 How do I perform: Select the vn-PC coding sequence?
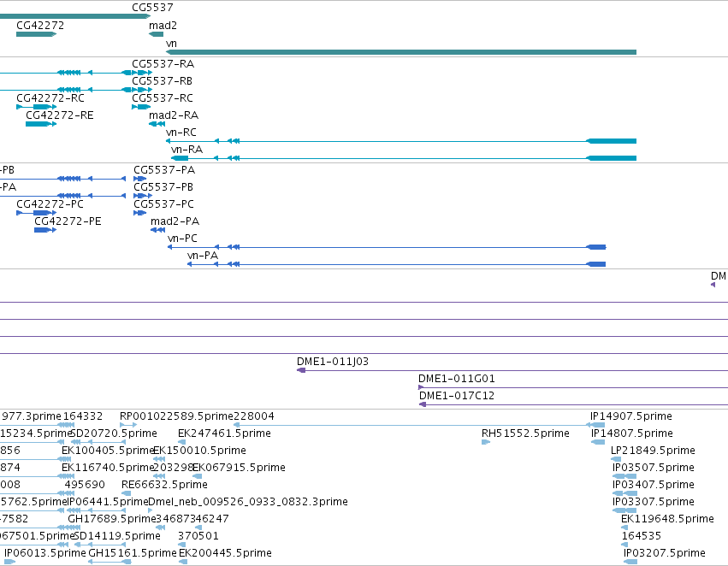click(x=387, y=247)
